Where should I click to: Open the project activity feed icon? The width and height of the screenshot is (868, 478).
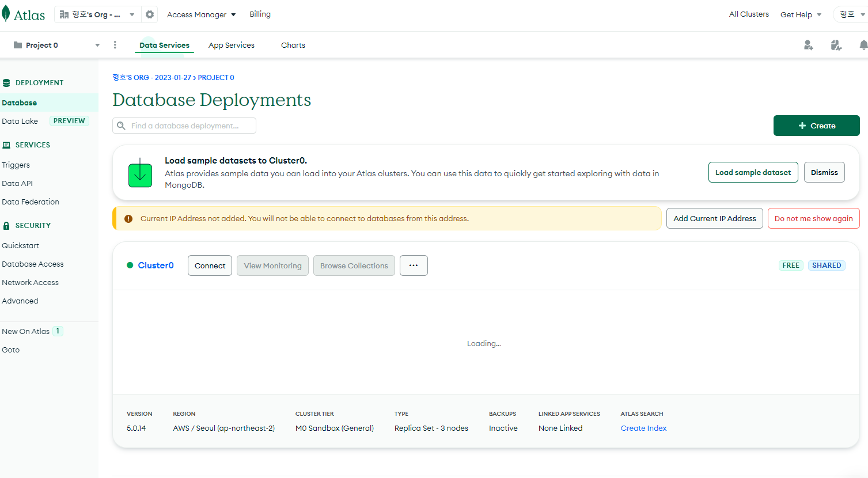tap(836, 45)
